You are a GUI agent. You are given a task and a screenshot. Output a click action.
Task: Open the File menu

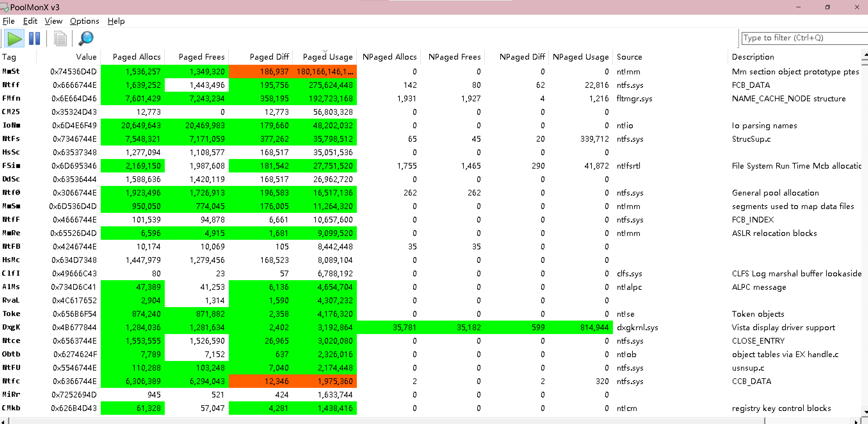[8, 21]
